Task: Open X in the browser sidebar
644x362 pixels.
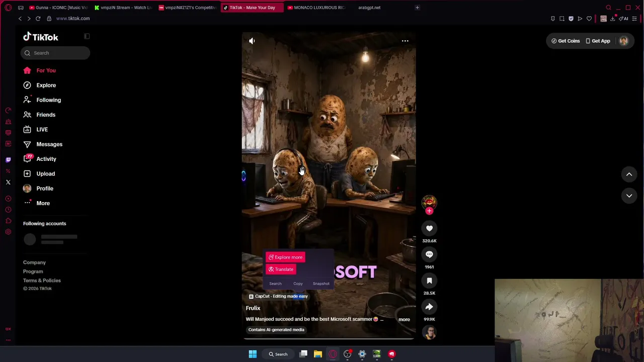Action: coord(8,182)
